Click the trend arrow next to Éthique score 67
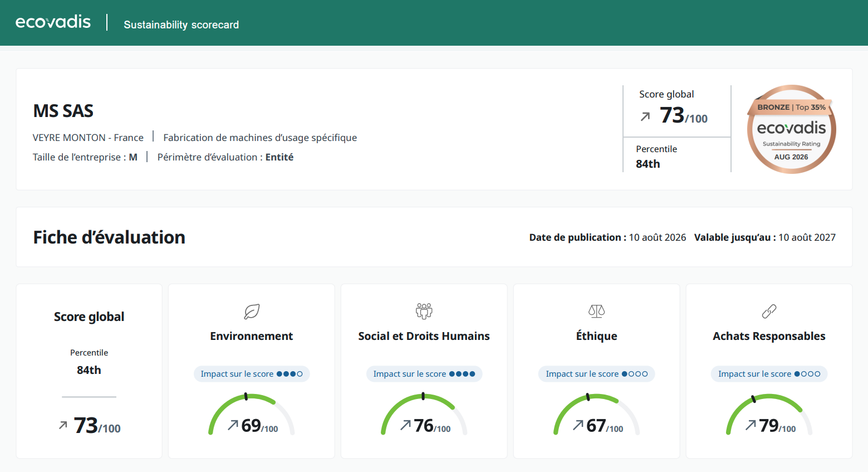The width and height of the screenshot is (868, 472). [578, 425]
